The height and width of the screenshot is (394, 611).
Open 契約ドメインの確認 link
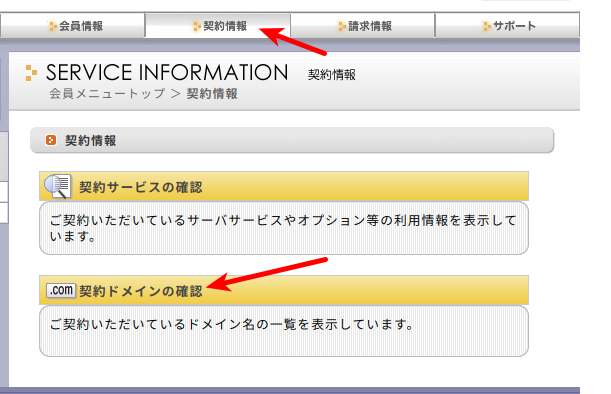(141, 291)
